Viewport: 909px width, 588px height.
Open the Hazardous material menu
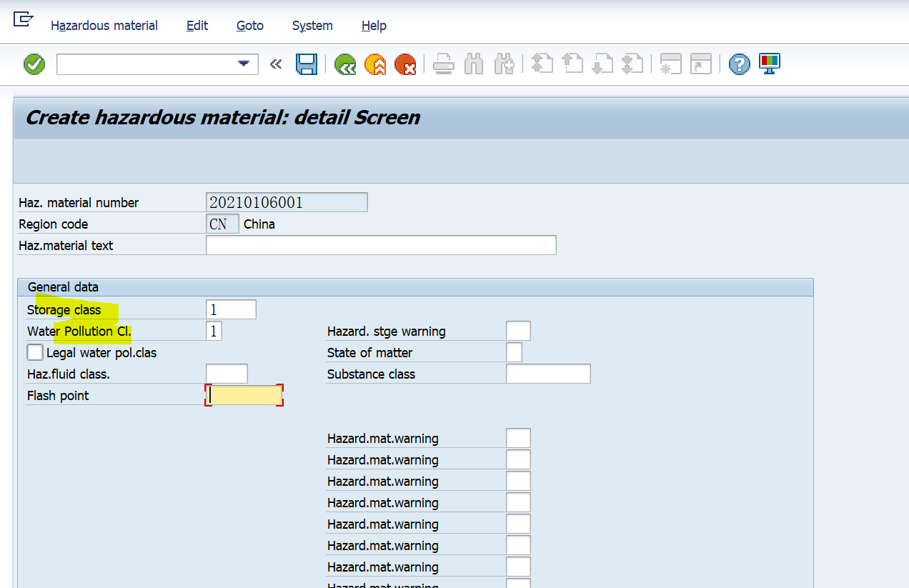tap(104, 25)
